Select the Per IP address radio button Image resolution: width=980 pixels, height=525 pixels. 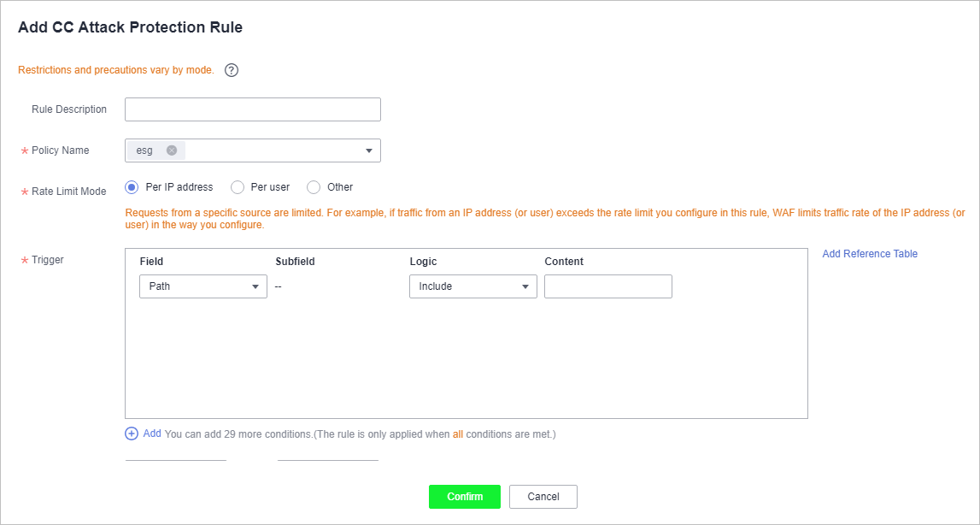click(x=132, y=187)
